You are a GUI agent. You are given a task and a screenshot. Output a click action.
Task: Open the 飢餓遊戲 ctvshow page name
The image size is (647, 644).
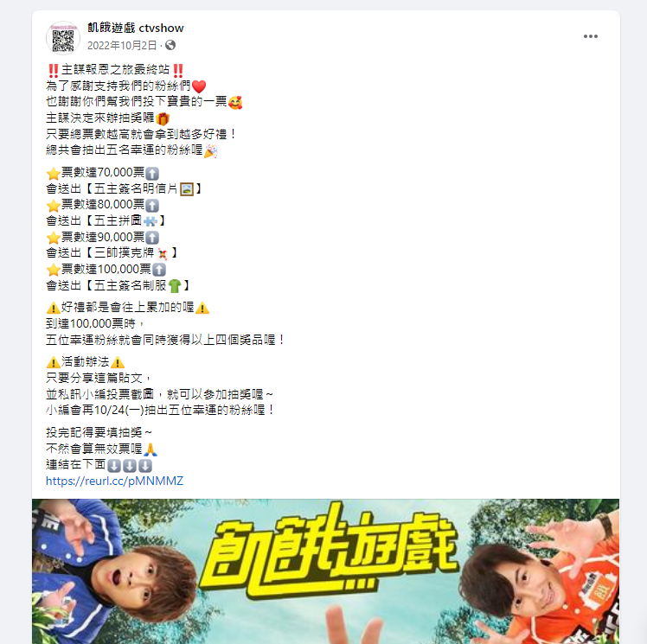coord(135,28)
